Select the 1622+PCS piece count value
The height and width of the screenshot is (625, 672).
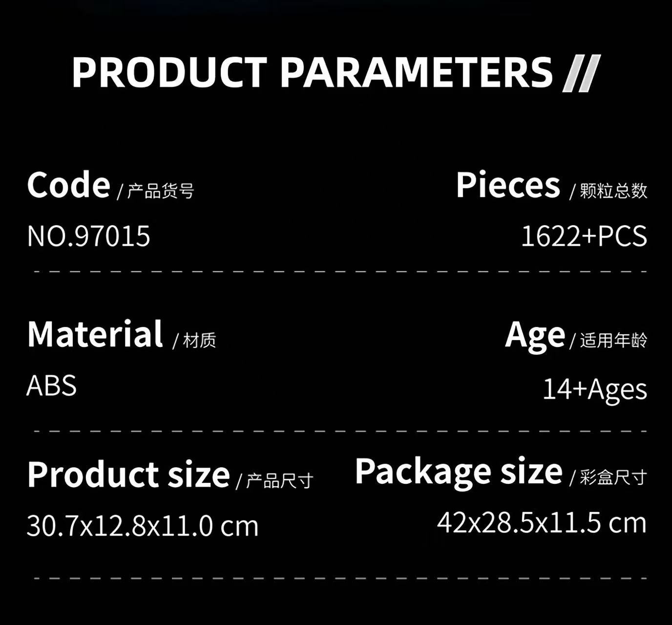click(584, 236)
